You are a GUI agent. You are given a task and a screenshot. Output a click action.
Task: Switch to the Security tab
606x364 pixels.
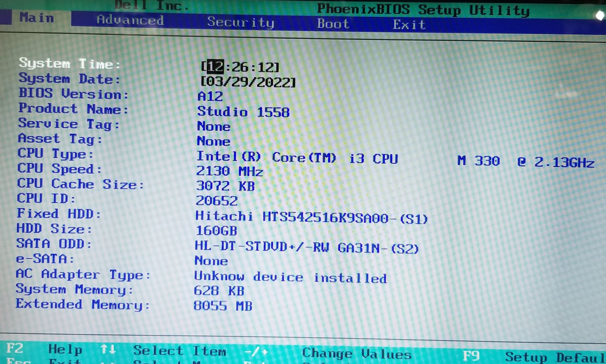[241, 22]
